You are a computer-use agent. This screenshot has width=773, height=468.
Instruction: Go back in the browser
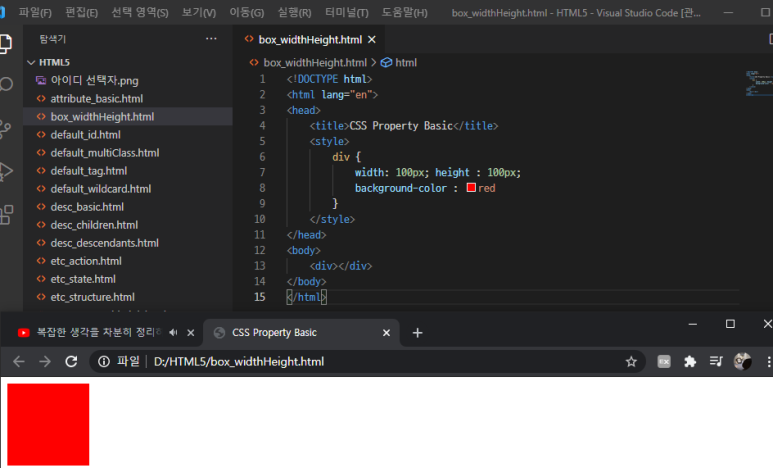point(19,361)
